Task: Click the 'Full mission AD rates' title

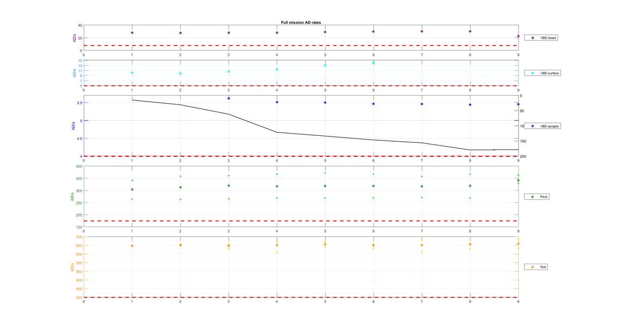Action: point(301,23)
